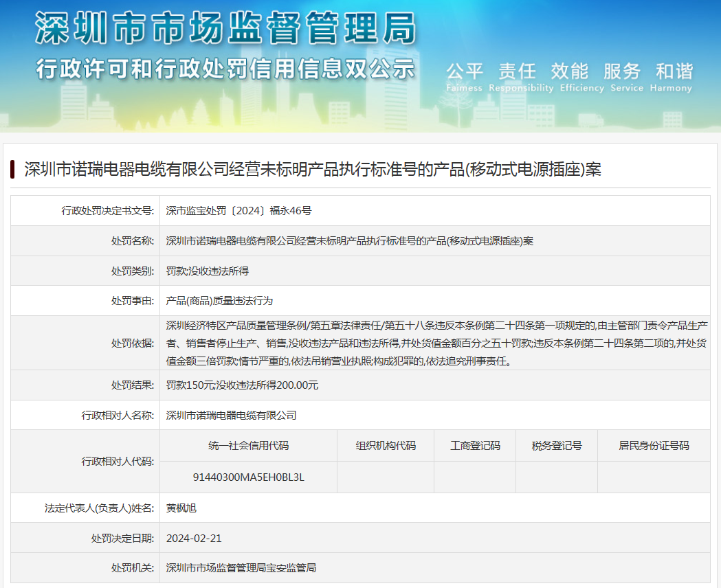
Task: Click the 处罚机关 label
Action: pos(133,568)
